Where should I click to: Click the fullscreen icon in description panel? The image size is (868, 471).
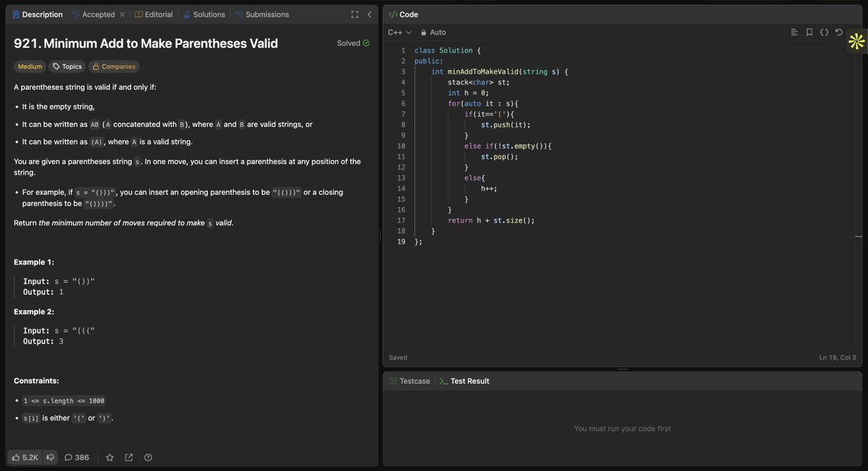click(355, 14)
